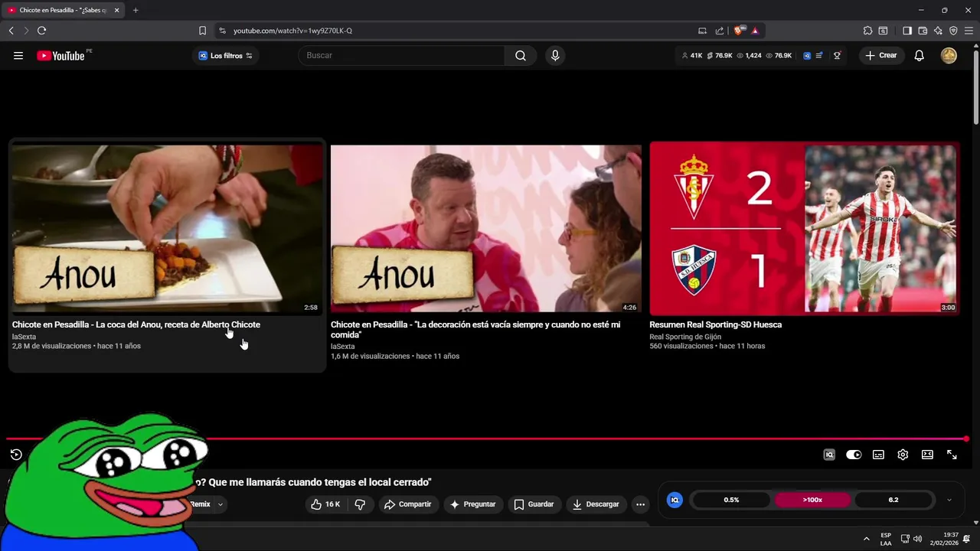Play the Resumen Real Sporting-SD Huesca thumbnail
The height and width of the screenshot is (551, 980).
click(804, 229)
